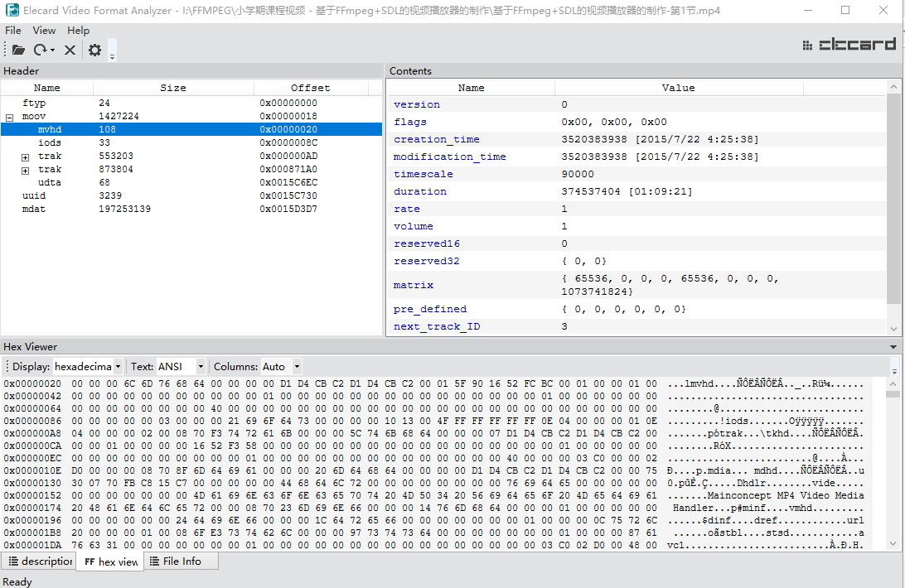
Task: Close the file with the X toolbar icon
Action: [x=70, y=51]
